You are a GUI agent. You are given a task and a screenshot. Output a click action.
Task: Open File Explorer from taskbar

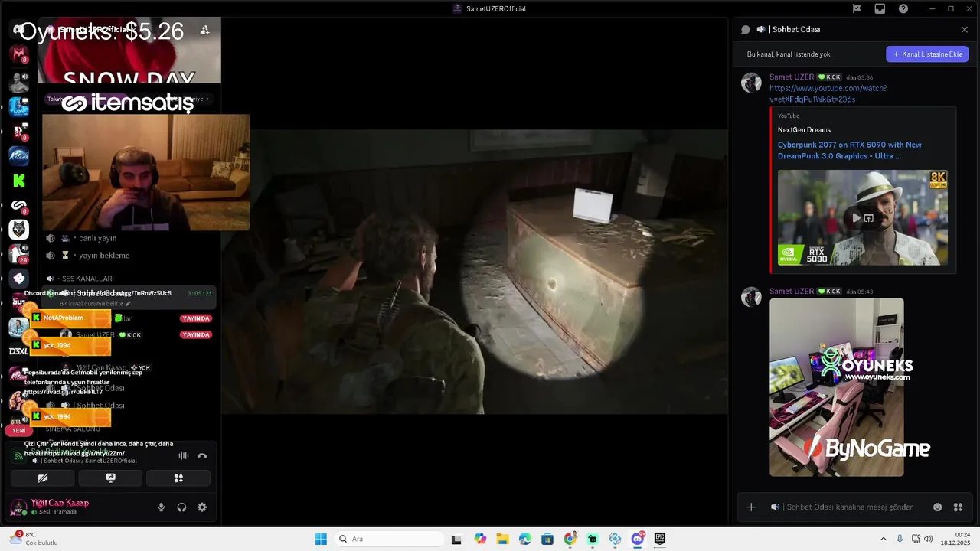point(502,539)
